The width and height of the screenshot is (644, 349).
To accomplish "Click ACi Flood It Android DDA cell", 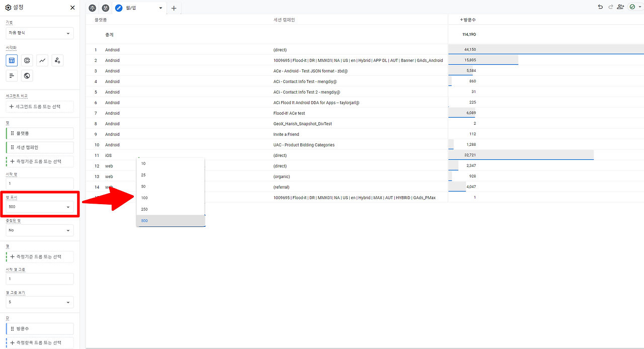I will point(316,103).
